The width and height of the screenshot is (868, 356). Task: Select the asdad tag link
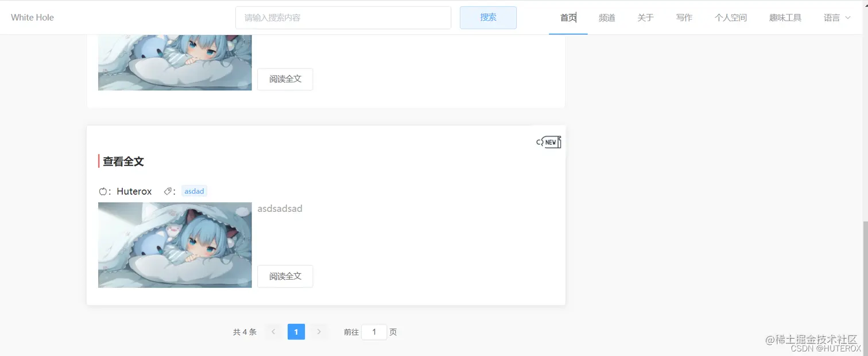tap(194, 191)
